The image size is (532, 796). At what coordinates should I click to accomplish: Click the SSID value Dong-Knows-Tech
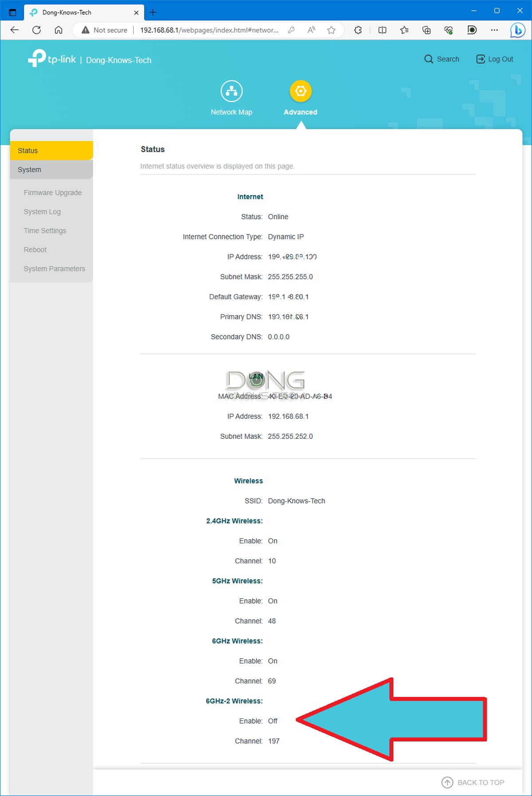pyautogui.click(x=297, y=501)
